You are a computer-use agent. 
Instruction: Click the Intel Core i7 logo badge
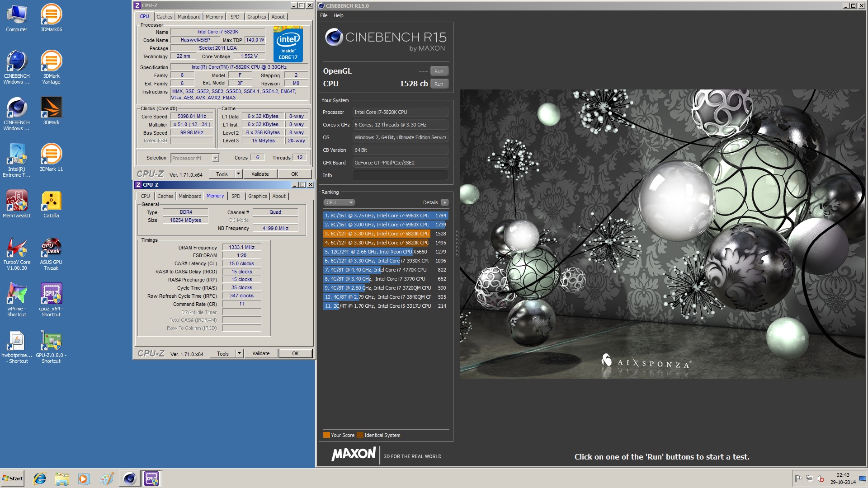[288, 44]
